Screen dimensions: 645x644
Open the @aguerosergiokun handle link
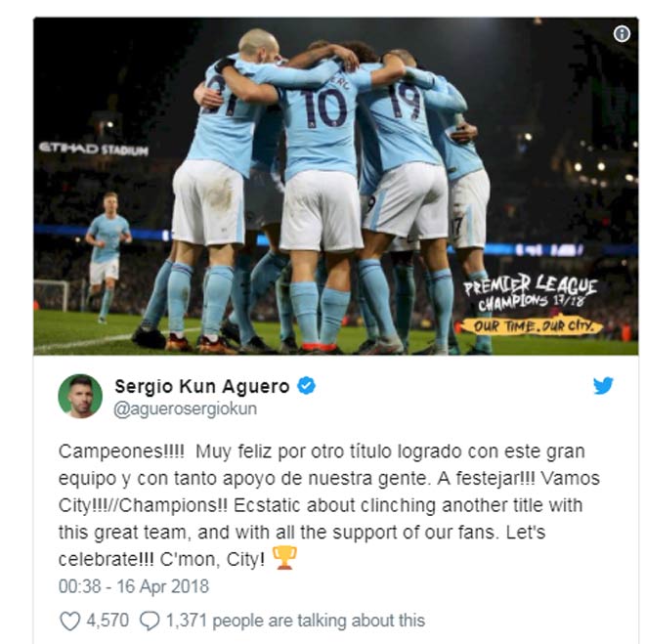185,409
